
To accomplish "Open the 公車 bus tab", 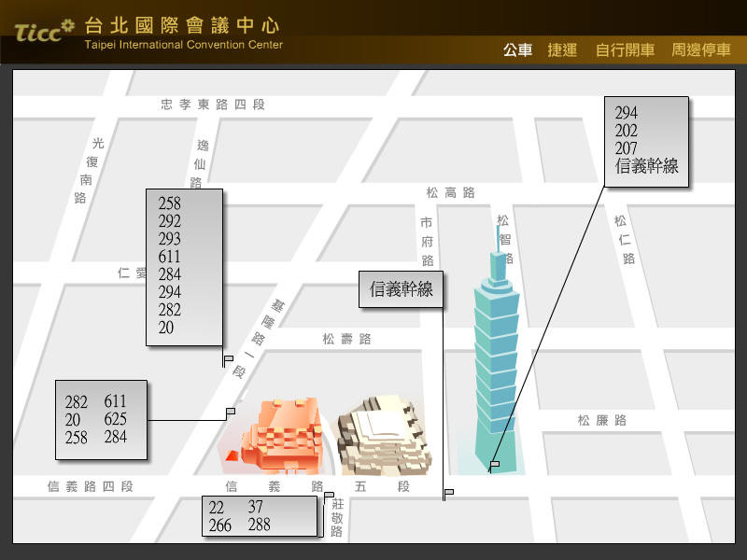I will (x=517, y=49).
